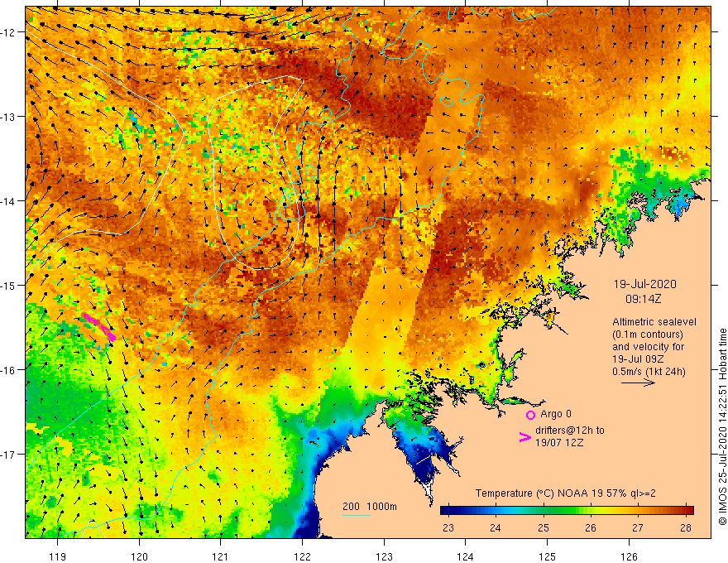Click the magenta Argo 0 circle marker
The width and height of the screenshot is (728, 563).
click(530, 415)
